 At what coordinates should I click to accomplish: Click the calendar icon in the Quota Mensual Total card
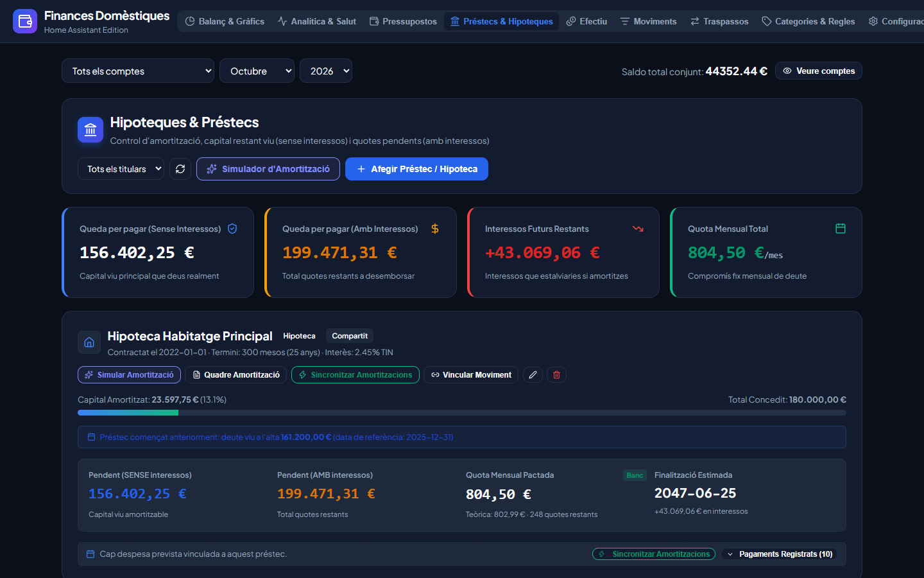(841, 229)
